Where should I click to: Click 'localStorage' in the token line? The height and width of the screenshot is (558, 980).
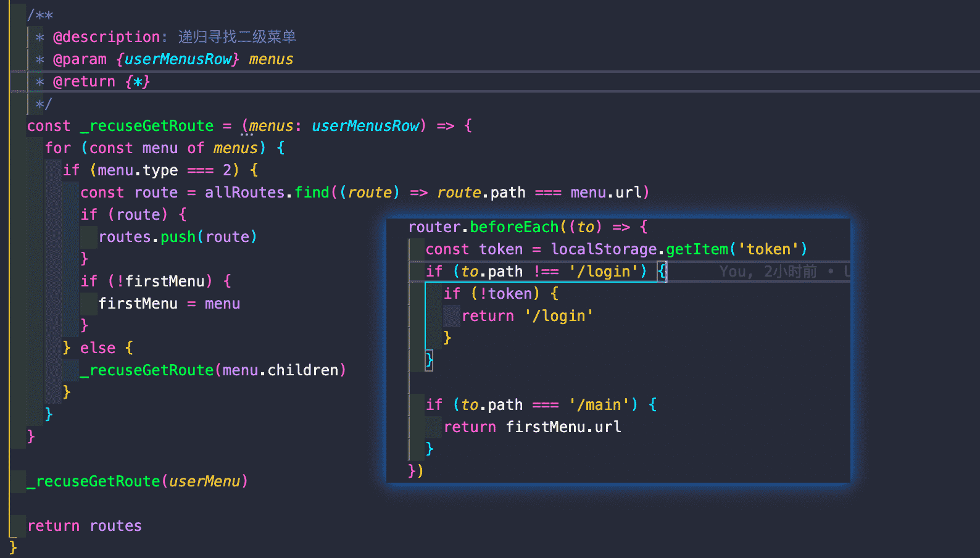tap(604, 249)
